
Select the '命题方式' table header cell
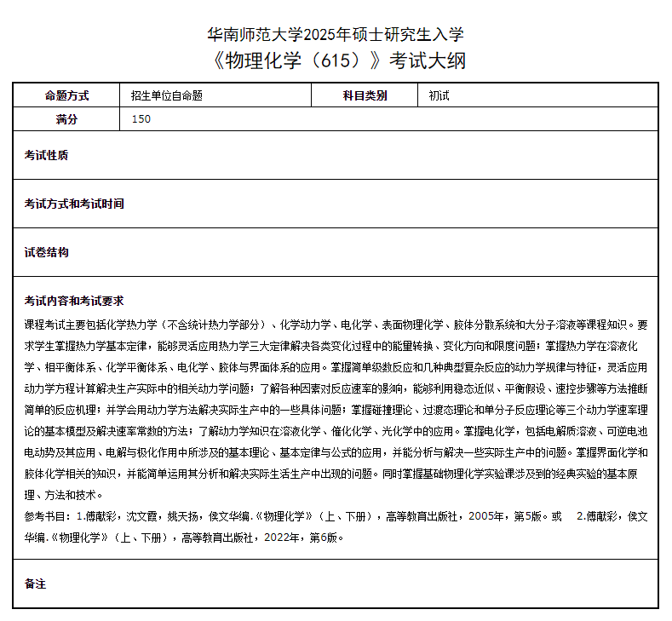(66, 95)
